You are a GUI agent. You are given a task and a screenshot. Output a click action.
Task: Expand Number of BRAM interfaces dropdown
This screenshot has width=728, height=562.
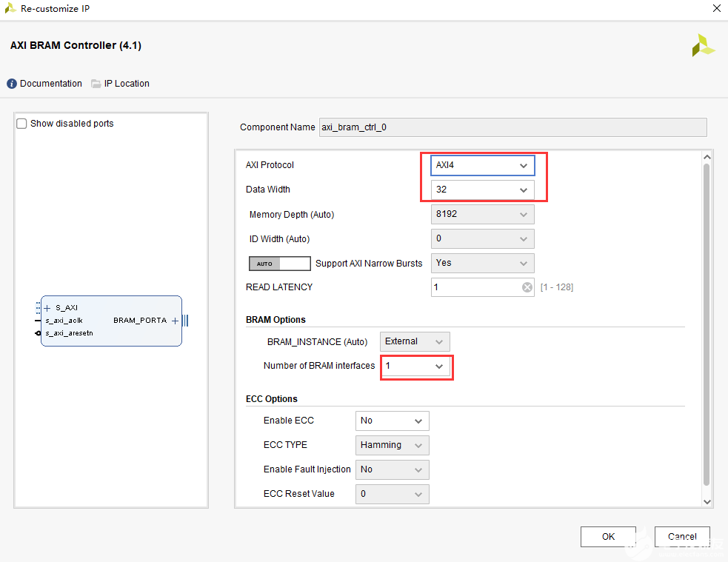click(415, 367)
